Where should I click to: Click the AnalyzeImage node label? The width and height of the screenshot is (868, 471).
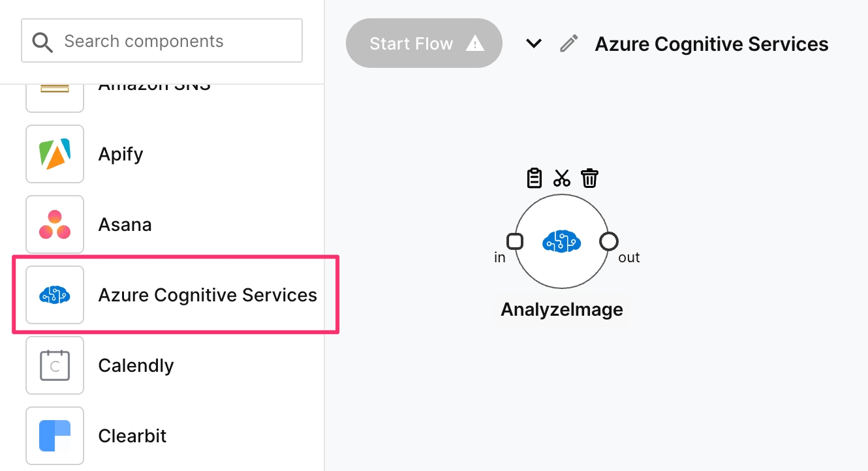coord(561,309)
